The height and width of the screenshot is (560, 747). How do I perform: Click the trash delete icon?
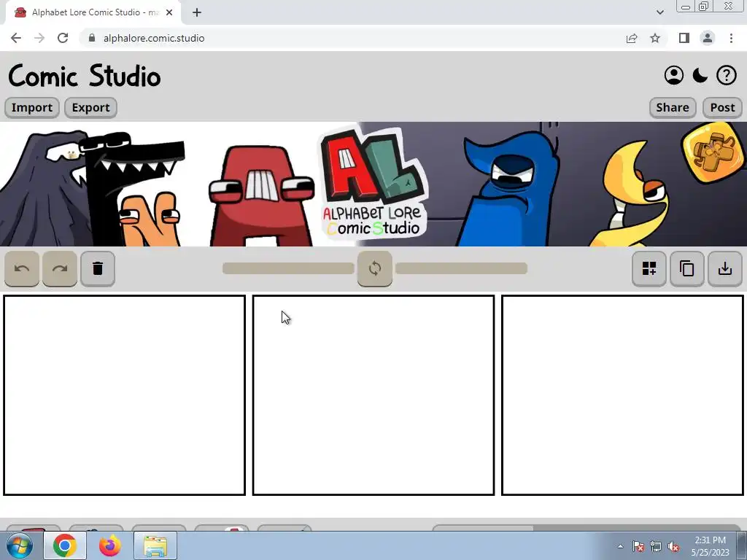tap(98, 268)
